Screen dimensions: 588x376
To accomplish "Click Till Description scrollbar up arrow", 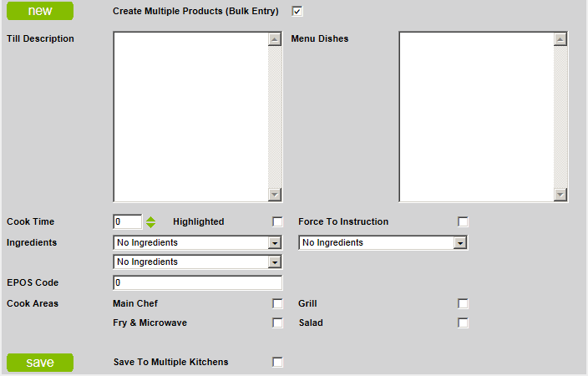I will click(275, 39).
